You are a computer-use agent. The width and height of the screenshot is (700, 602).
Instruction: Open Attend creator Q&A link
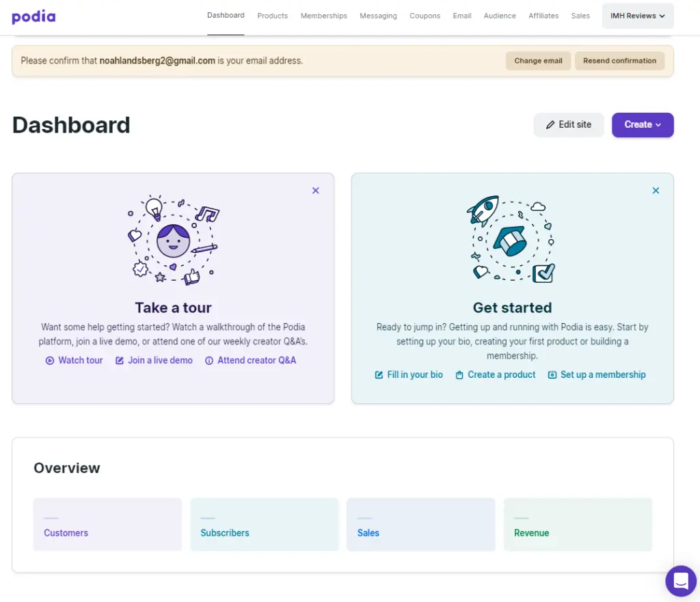251,360
